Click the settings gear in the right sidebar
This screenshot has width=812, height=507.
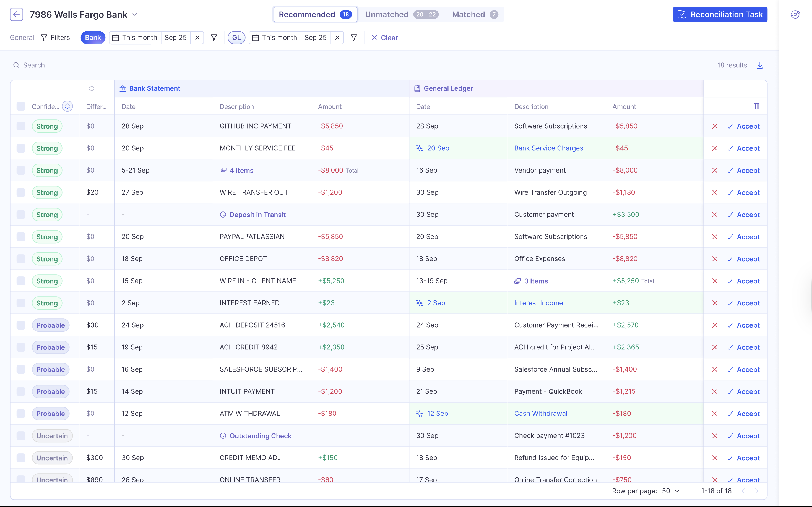tap(795, 14)
